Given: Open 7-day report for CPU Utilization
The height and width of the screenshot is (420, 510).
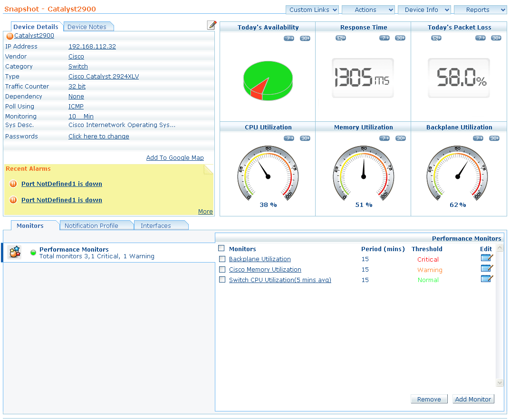Looking at the screenshot, I should [x=289, y=138].
